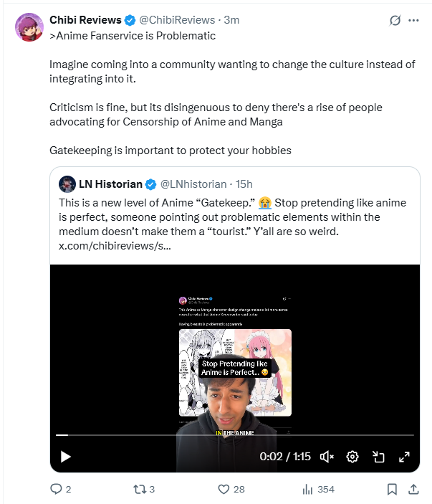432x504 pixels.
Task: Open video settings gear icon
Action: pos(352,457)
